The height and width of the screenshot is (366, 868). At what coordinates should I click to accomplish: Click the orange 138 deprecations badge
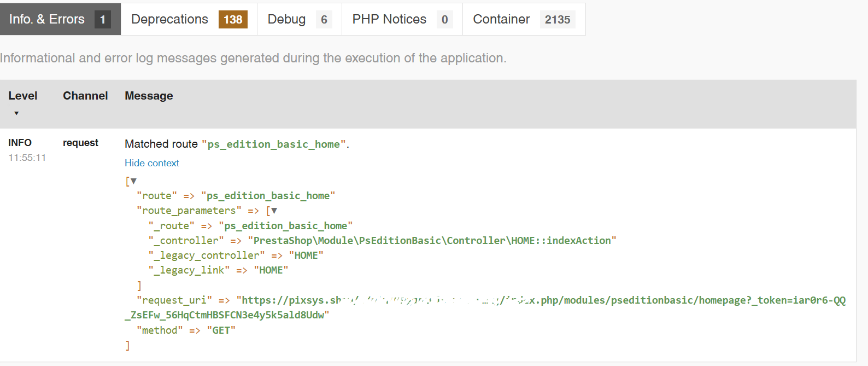point(233,20)
